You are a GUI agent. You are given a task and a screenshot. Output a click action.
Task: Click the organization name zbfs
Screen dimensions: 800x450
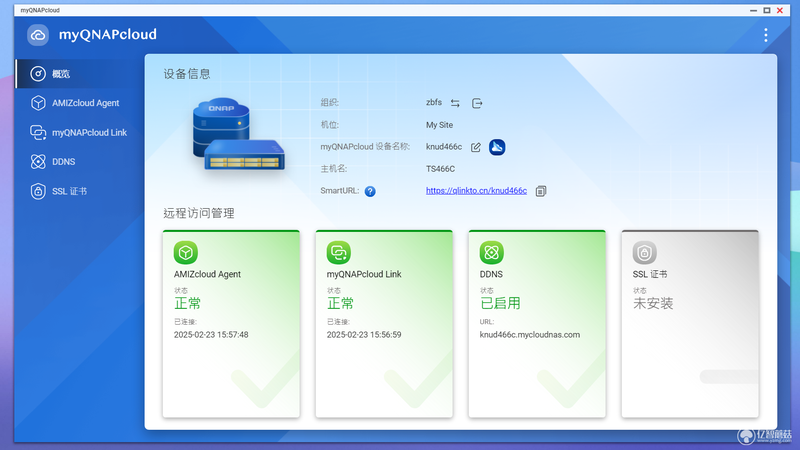pos(434,103)
